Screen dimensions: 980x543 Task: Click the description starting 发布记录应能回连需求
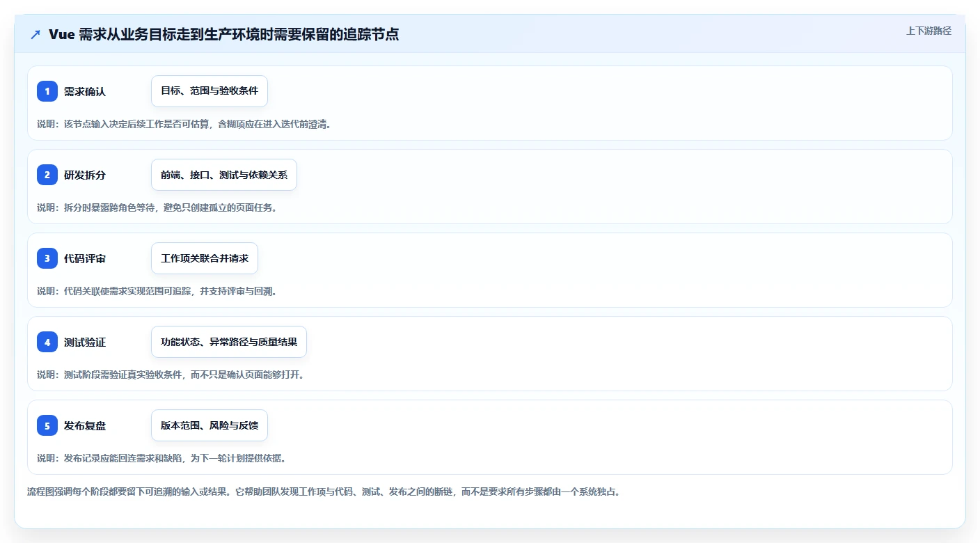(161, 458)
